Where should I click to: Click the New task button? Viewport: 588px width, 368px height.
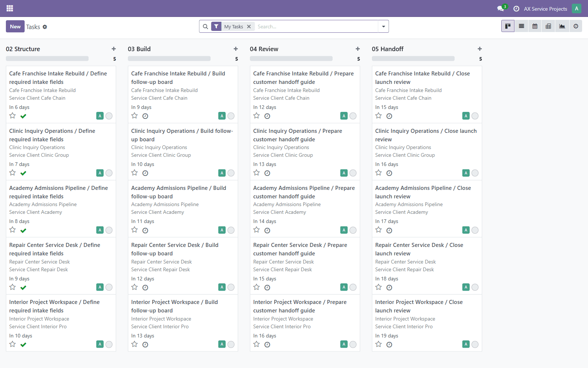(15, 26)
